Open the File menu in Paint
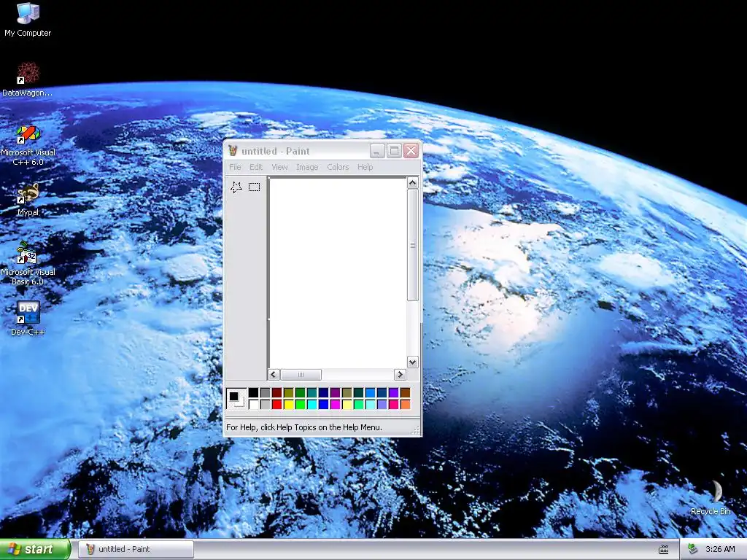The width and height of the screenshot is (747, 560). 235,167
